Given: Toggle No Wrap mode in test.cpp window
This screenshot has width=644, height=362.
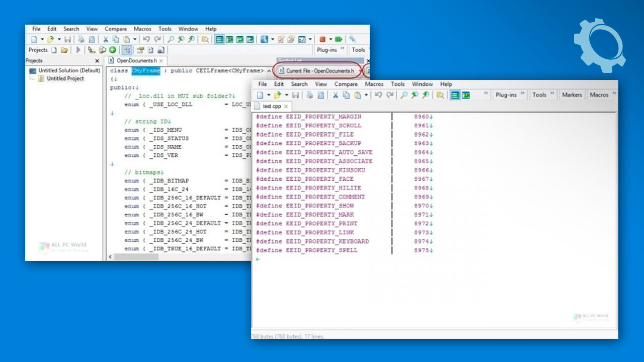Looking at the screenshot, I should [x=455, y=95].
